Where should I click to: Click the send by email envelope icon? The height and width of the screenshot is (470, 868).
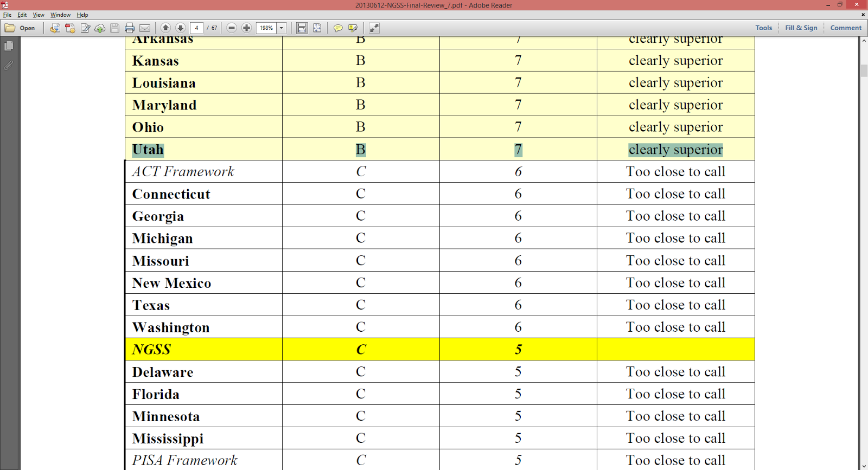pos(145,28)
